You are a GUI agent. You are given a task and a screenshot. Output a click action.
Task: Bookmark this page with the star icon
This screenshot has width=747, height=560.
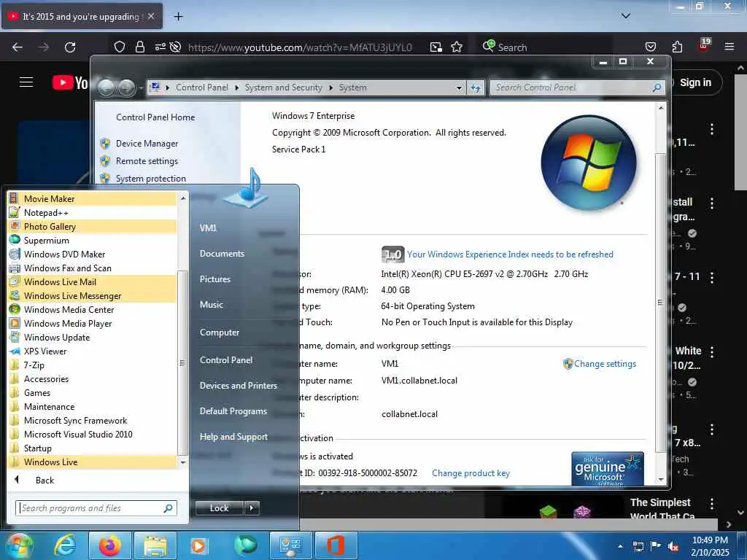click(457, 47)
